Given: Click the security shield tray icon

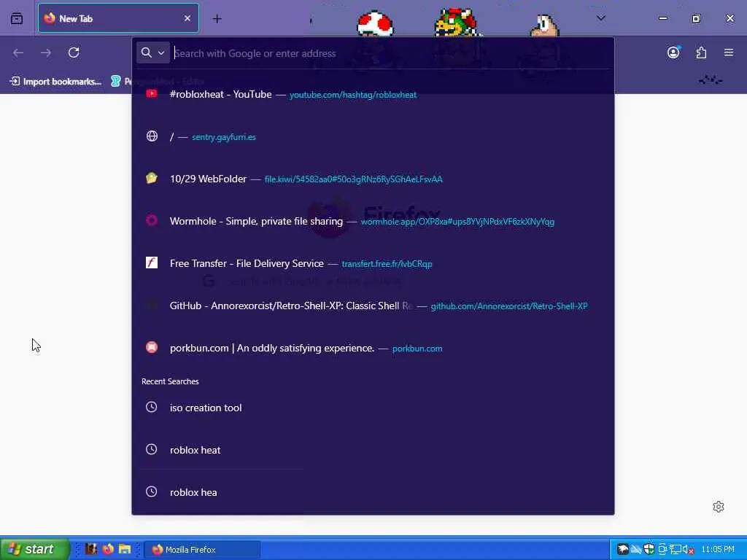Looking at the screenshot, I should [x=649, y=549].
